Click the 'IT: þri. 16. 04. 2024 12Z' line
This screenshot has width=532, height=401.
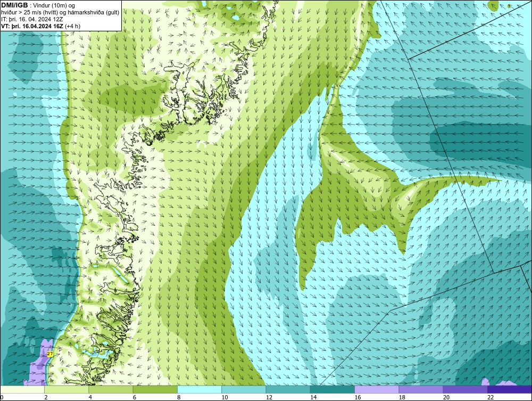tap(32, 19)
